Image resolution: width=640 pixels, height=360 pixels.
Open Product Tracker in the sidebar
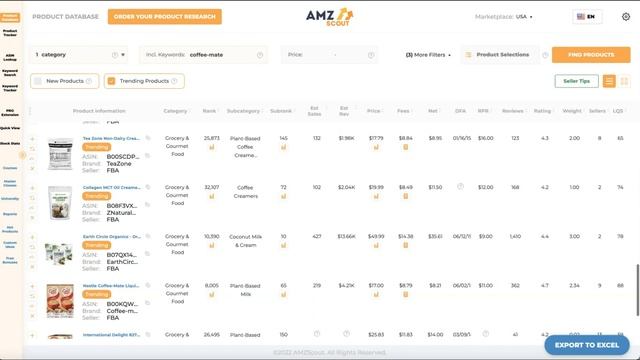tap(10, 33)
